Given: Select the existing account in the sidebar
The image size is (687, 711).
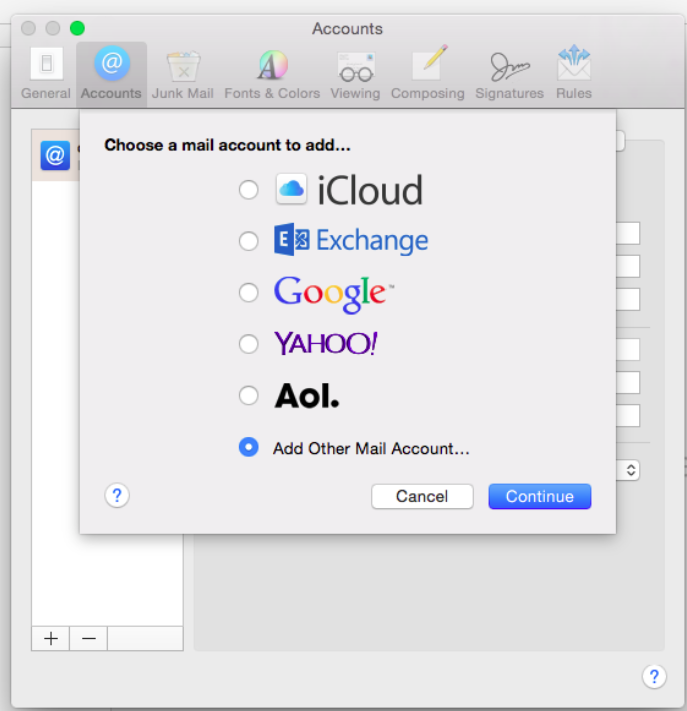Looking at the screenshot, I should pyautogui.click(x=56, y=155).
